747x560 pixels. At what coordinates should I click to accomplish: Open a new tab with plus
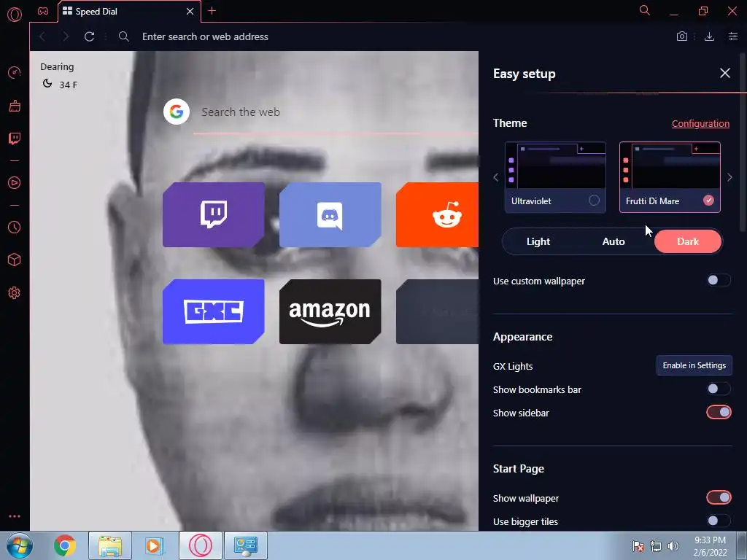(x=212, y=11)
